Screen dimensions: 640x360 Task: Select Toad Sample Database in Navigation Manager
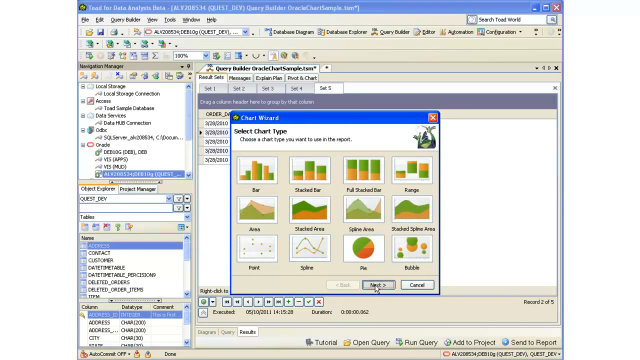[129, 108]
